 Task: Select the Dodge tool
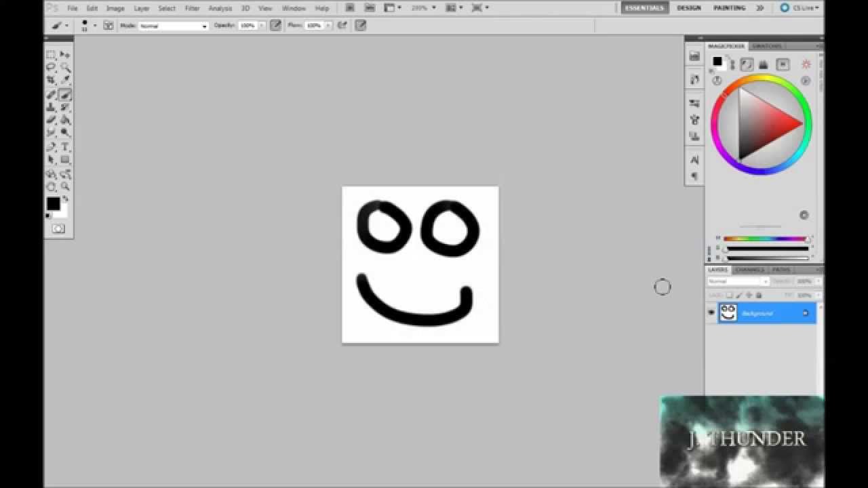pyautogui.click(x=65, y=133)
